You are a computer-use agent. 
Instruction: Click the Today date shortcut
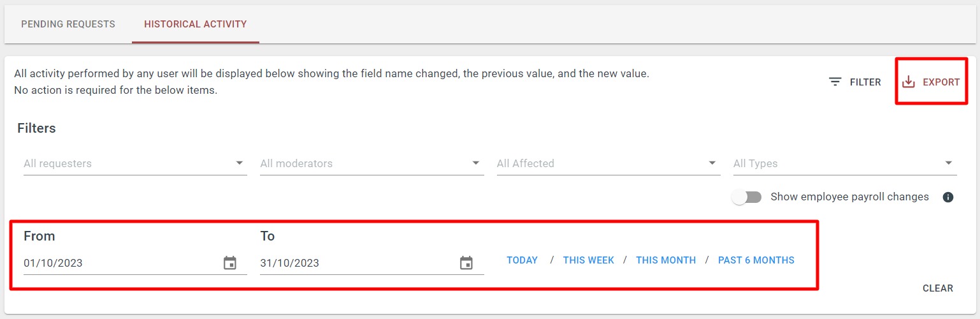coord(522,260)
